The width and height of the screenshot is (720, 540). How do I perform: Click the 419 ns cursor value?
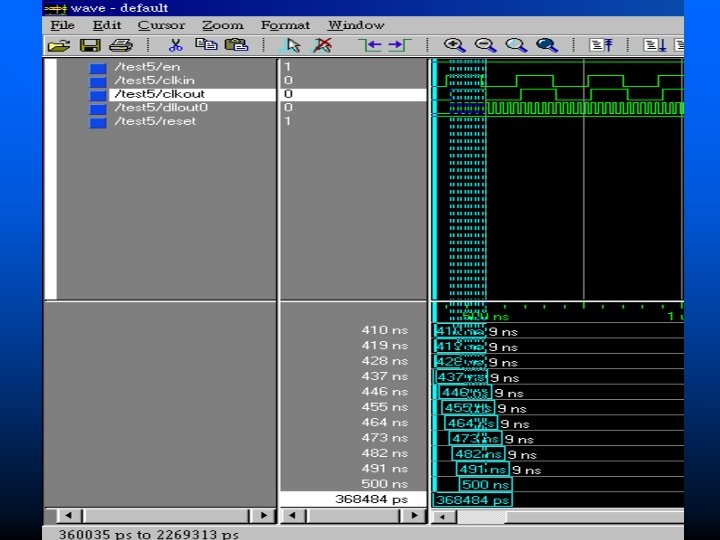point(384,345)
